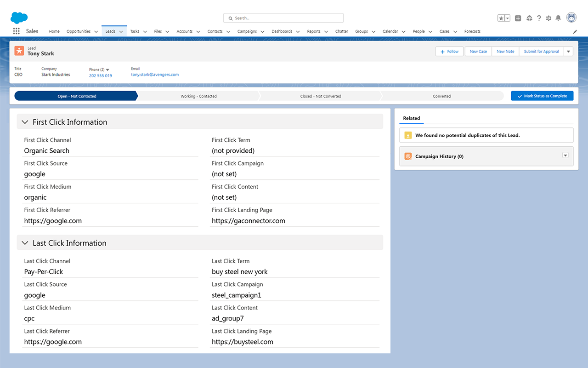Click the orange Lead record icon
The image size is (588, 368).
pos(19,51)
